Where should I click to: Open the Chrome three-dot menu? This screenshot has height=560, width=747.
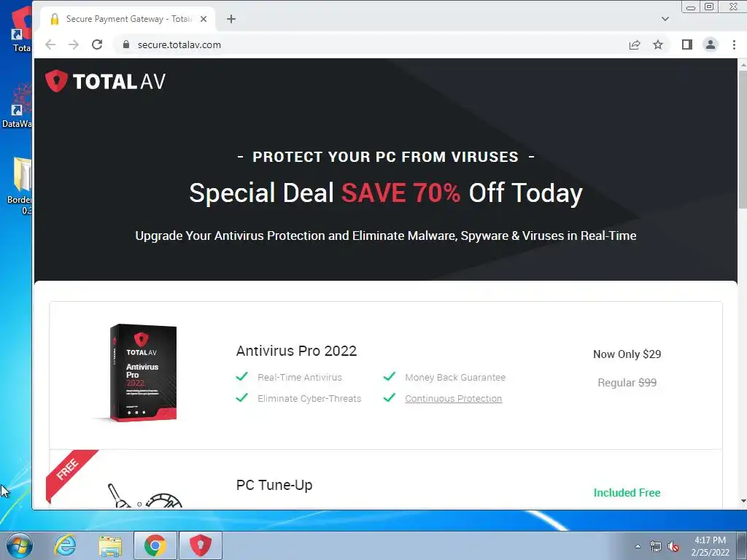coord(734,44)
